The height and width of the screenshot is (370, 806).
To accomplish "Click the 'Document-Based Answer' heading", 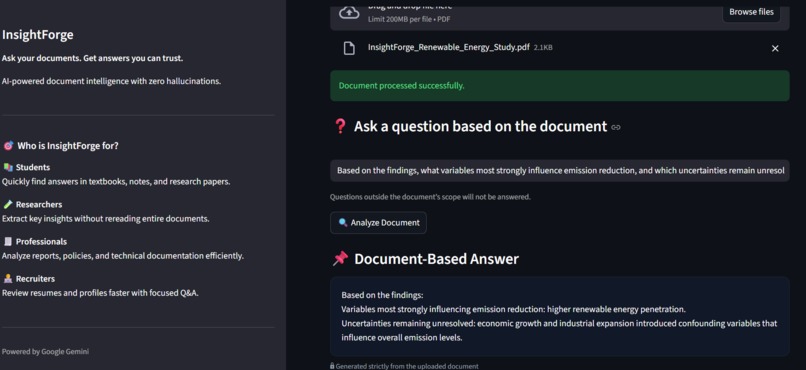I will 436,258.
